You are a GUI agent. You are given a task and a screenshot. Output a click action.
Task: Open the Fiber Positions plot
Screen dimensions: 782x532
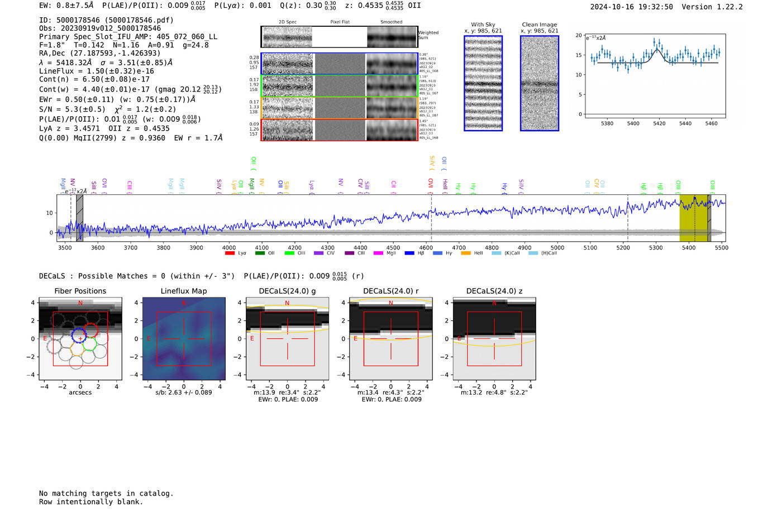pyautogui.click(x=80, y=339)
